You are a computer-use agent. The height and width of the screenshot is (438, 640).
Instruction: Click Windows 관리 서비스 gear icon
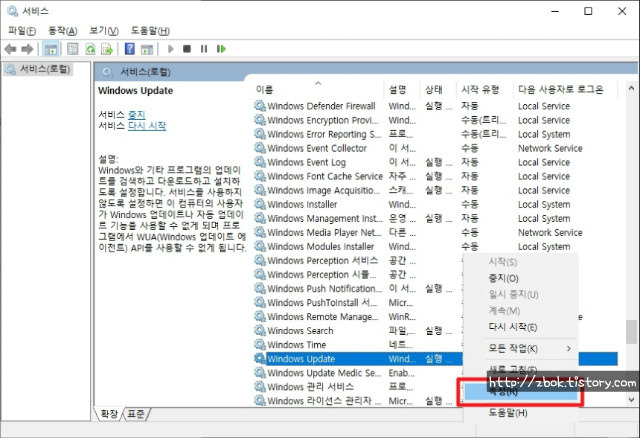tap(260, 386)
